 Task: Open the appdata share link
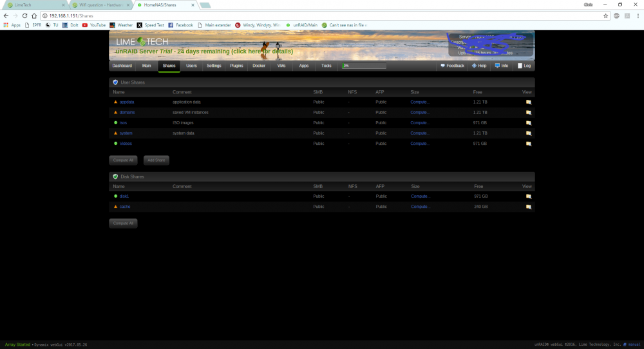(127, 102)
